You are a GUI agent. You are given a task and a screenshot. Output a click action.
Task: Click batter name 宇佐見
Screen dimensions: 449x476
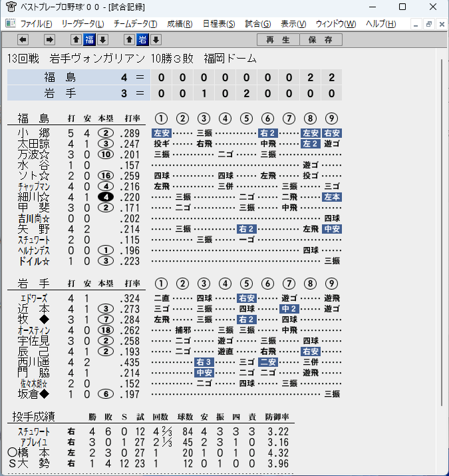click(33, 341)
